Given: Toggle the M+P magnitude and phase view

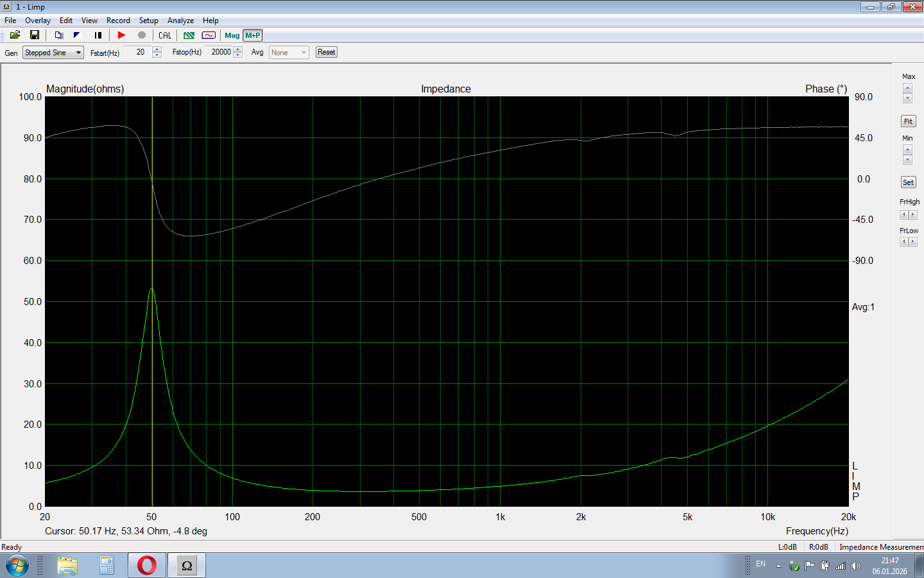Looking at the screenshot, I should [253, 35].
